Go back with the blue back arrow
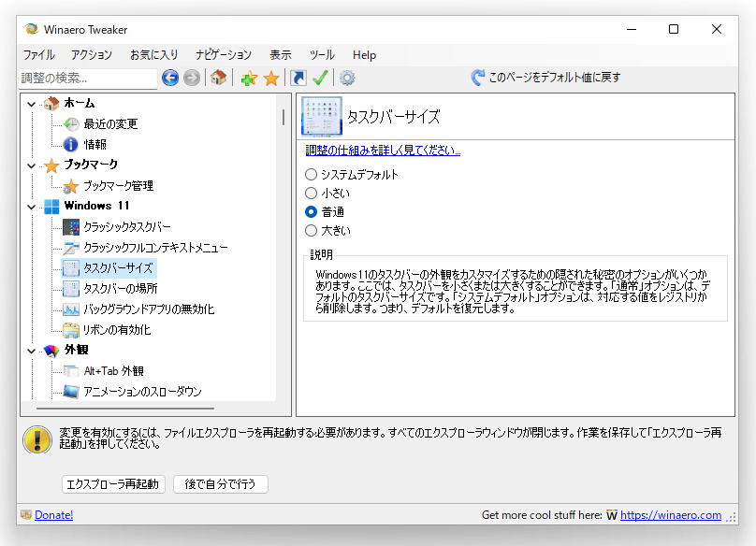This screenshot has height=546, width=756. [170, 78]
